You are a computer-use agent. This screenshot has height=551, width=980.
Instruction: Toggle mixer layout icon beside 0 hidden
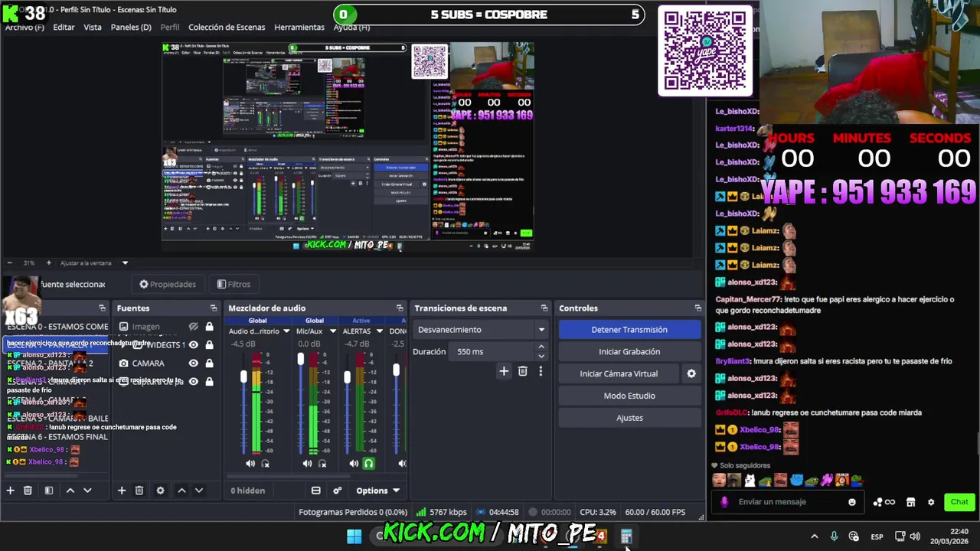tap(315, 491)
